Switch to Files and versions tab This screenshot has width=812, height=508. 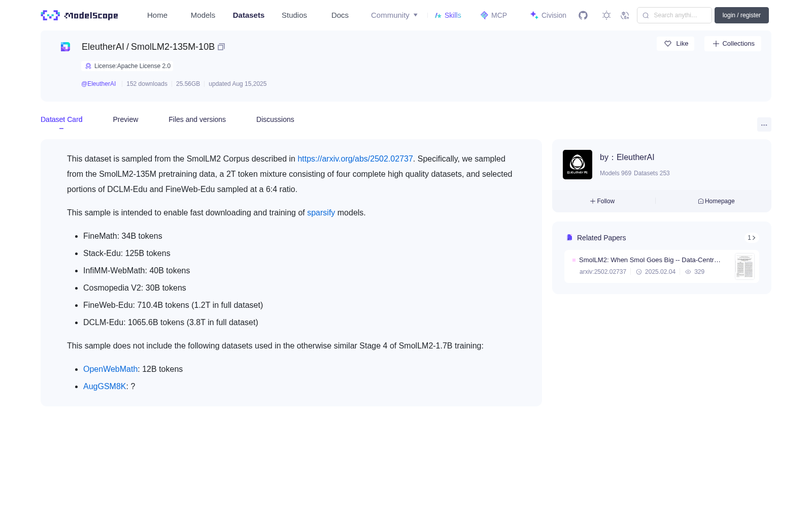197,119
